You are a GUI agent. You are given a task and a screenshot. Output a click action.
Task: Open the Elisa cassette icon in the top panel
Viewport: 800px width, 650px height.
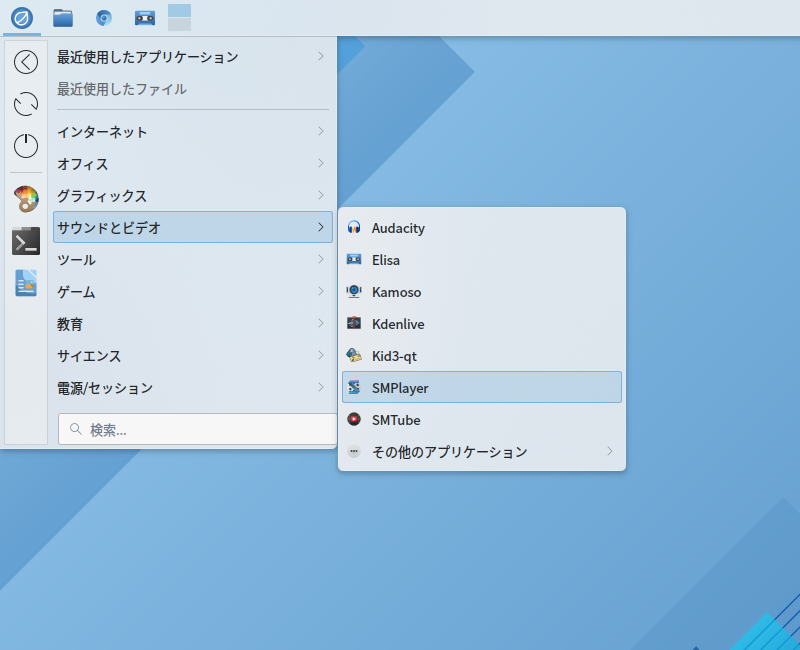coord(145,18)
